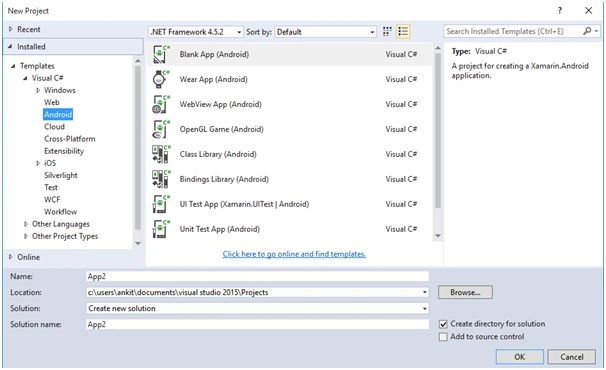The width and height of the screenshot is (606, 370).
Task: Open the go online and find templates link
Action: tap(294, 254)
